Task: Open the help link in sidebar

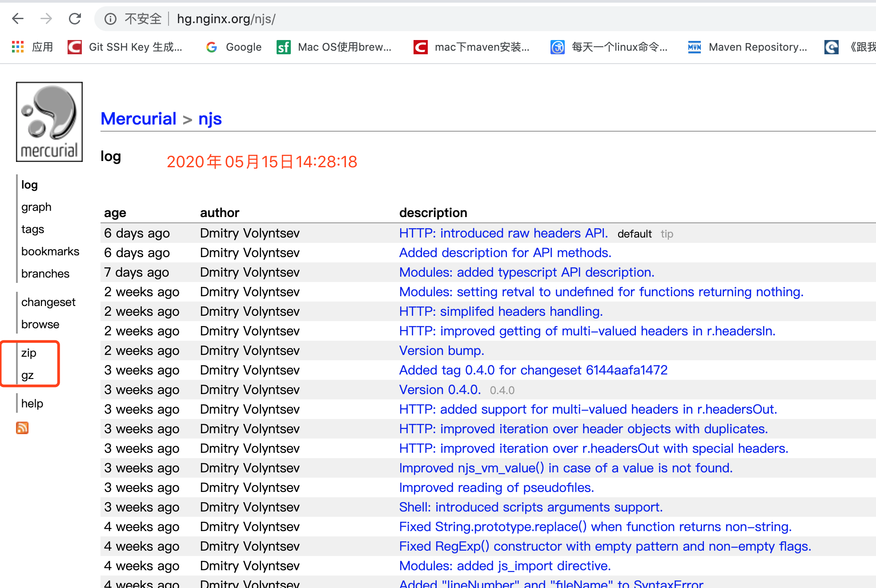Action: 32,403
